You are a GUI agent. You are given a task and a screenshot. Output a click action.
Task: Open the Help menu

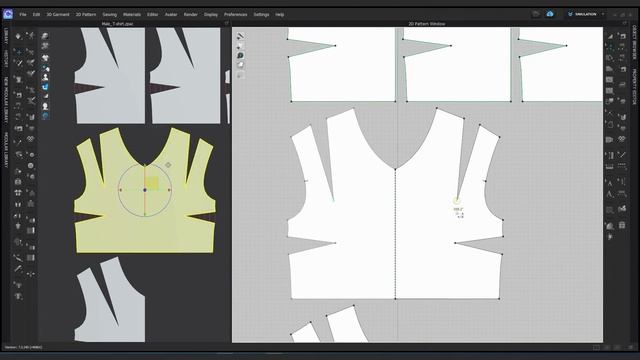pyautogui.click(x=280, y=14)
